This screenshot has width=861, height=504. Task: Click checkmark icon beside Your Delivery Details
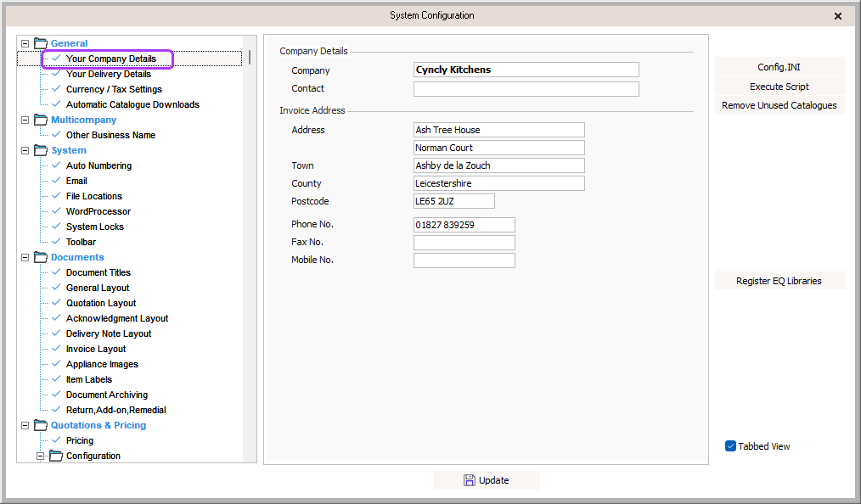click(x=56, y=74)
